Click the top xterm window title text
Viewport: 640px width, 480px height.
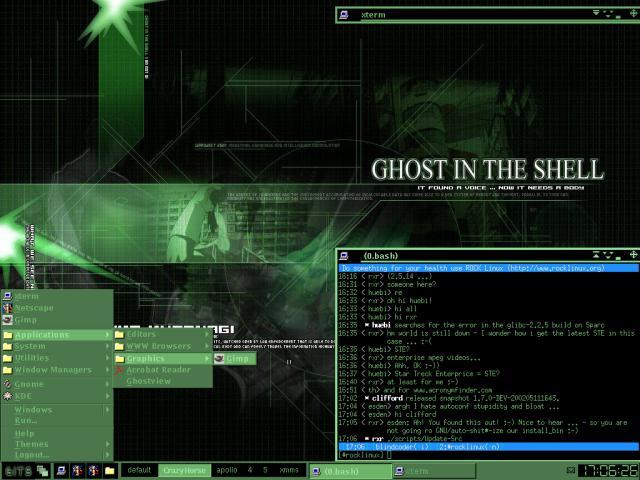tap(373, 15)
